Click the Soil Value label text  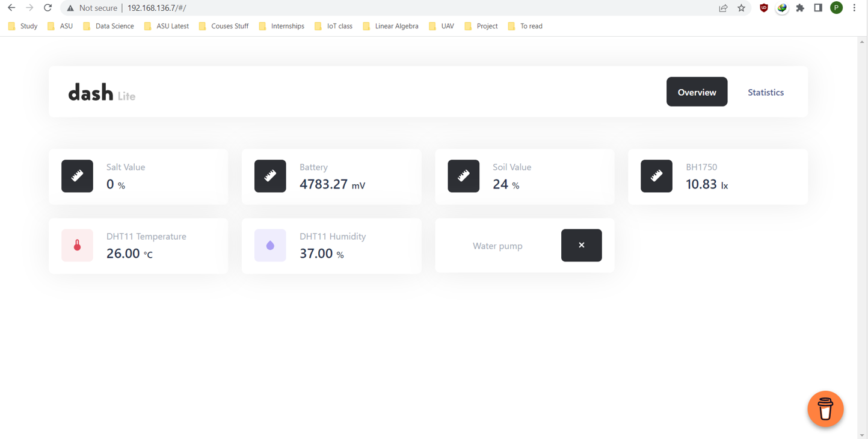click(x=512, y=167)
